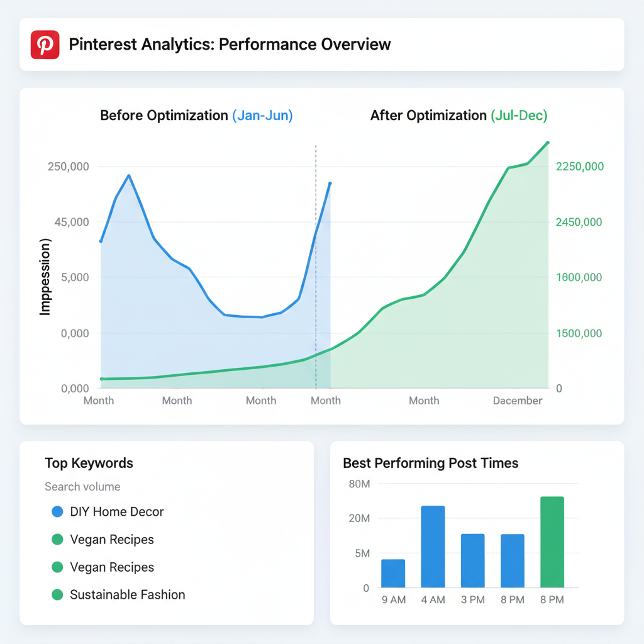Screen dimensions: 644x644
Task: Click the peak of the blue line
Action: pyautogui.click(x=129, y=175)
